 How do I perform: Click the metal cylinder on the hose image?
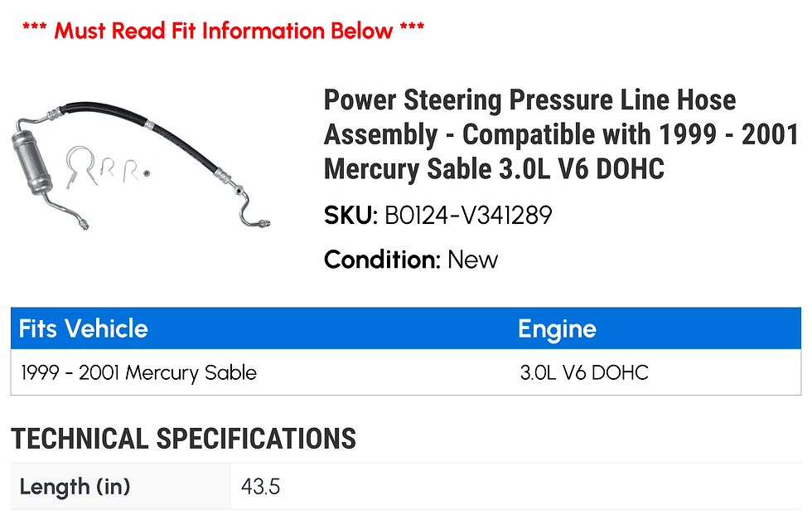click(32, 162)
